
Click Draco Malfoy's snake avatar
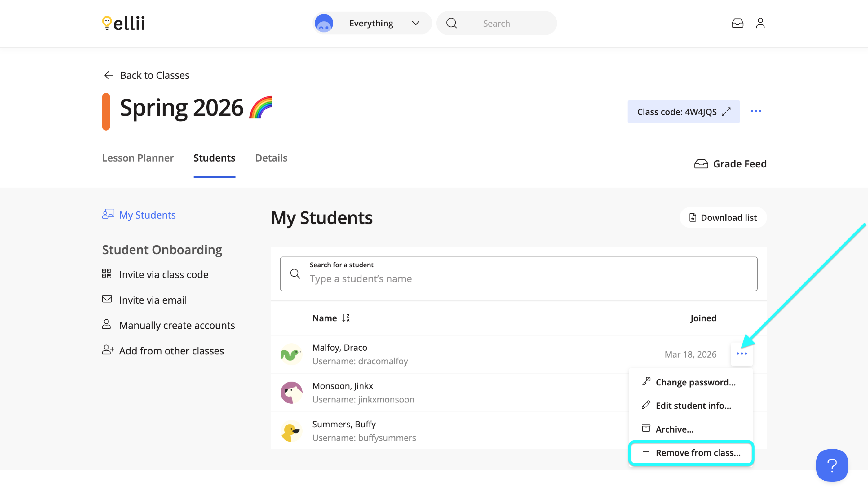[x=291, y=354]
